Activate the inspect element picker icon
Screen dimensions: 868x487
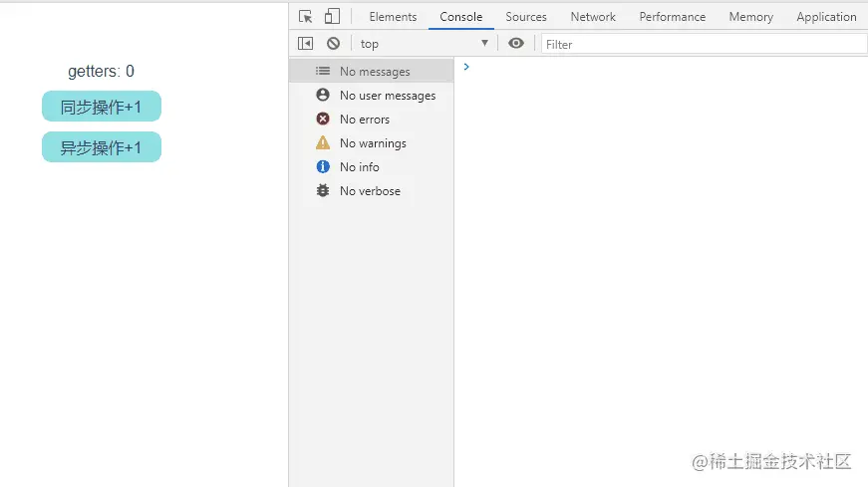306,17
